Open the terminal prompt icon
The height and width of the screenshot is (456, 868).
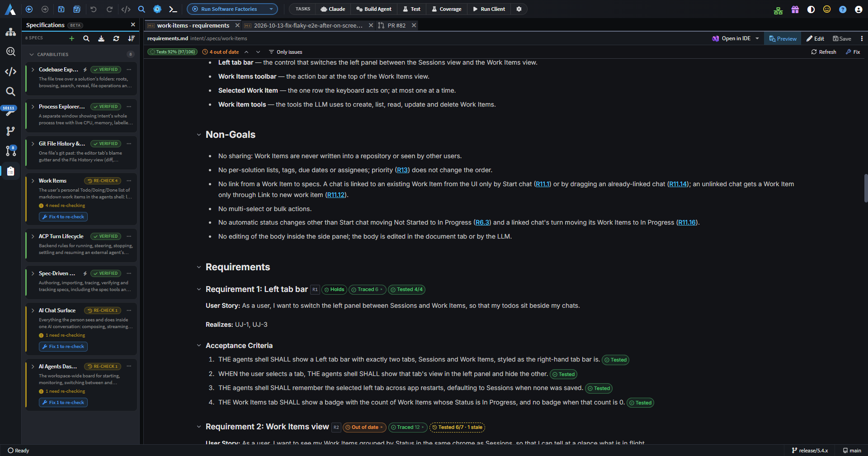173,9
